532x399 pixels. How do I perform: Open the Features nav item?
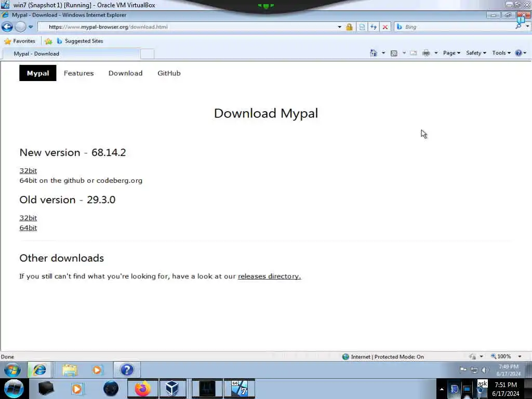79,73
